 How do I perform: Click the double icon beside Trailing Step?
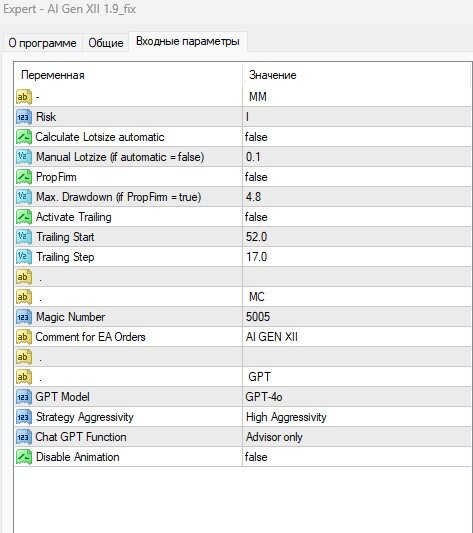pyautogui.click(x=24, y=257)
